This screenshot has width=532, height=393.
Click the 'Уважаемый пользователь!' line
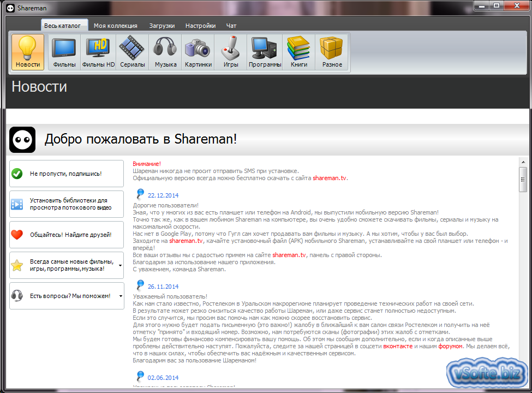pos(170,296)
